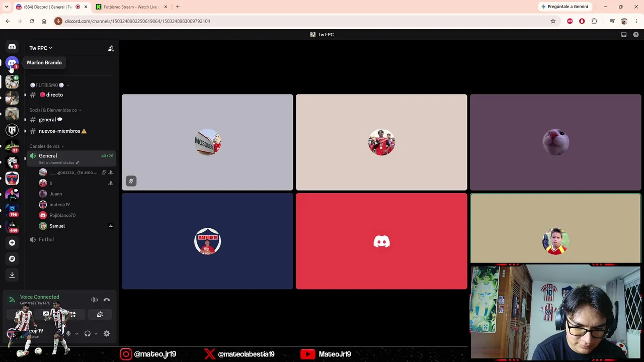Open headphone output options arrow
Screen dimensions: 644x362
[x=96, y=333]
